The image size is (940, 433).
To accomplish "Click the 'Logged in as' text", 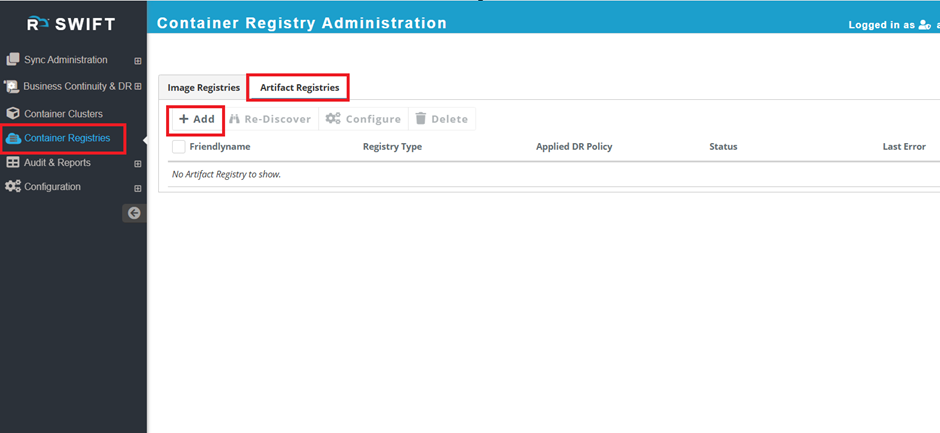I will [882, 25].
